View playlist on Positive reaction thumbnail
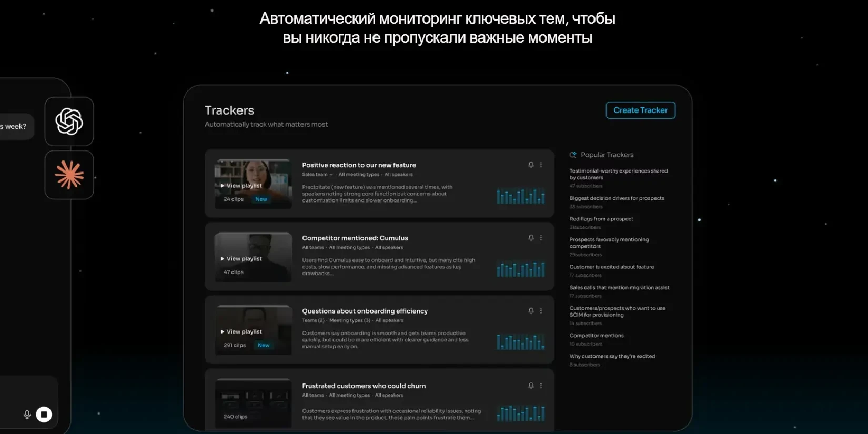868x434 pixels. tap(241, 186)
